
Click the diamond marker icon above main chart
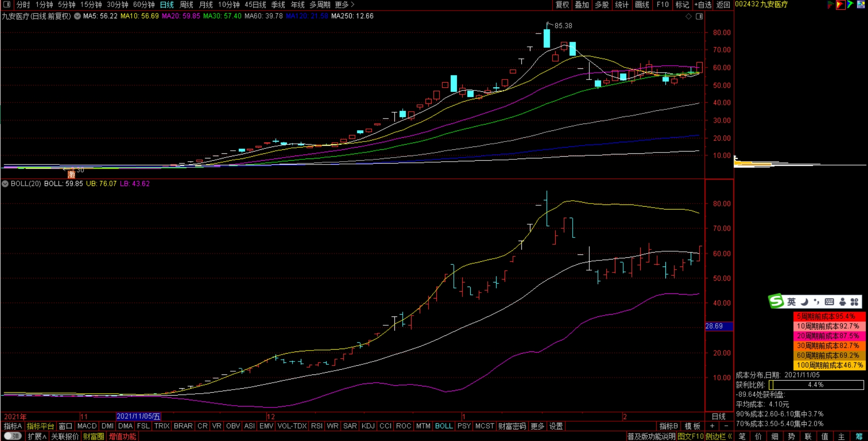pyautogui.click(x=688, y=17)
